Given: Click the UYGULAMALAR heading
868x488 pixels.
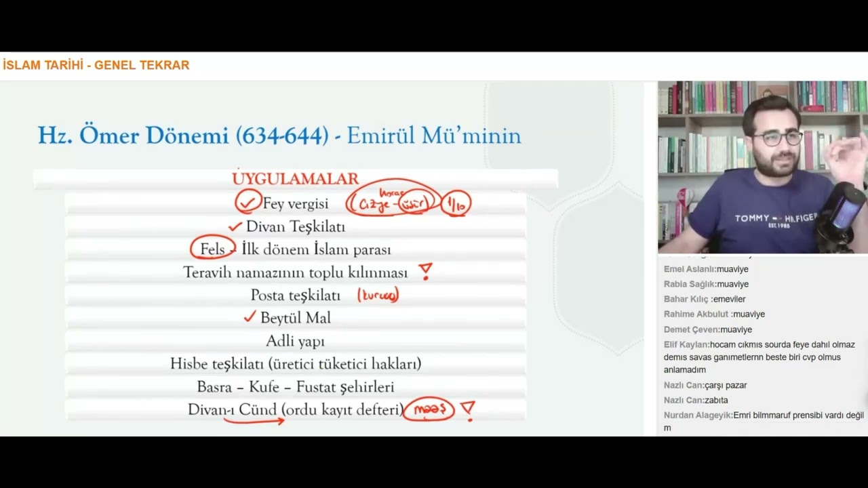Looking at the screenshot, I should point(295,179).
